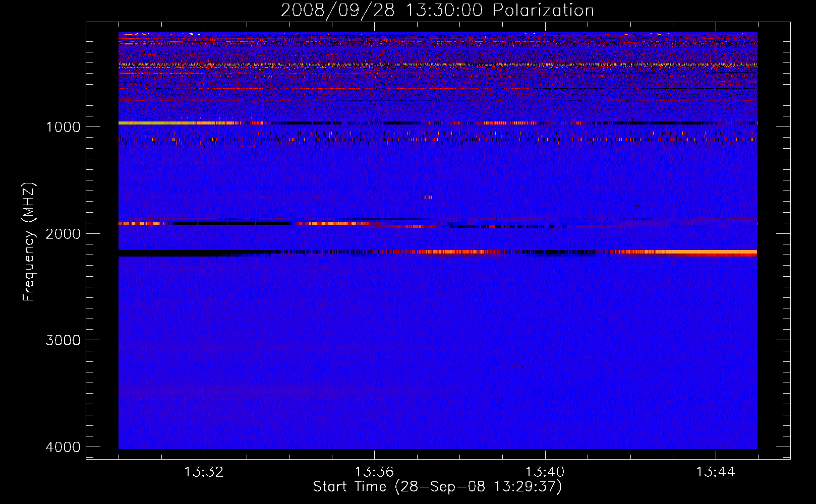Click the 3000 frequency tick label
Screen dimensions: 816x504
point(63,340)
